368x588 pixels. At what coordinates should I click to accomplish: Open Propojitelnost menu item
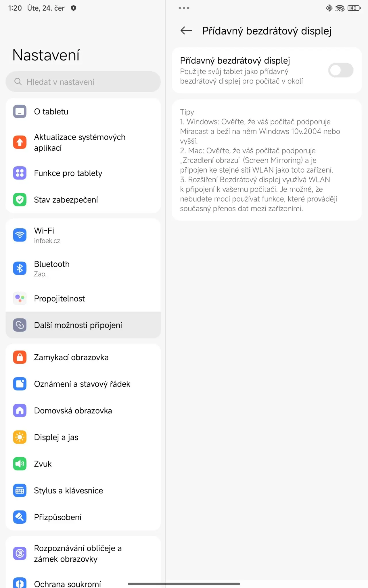point(83,299)
